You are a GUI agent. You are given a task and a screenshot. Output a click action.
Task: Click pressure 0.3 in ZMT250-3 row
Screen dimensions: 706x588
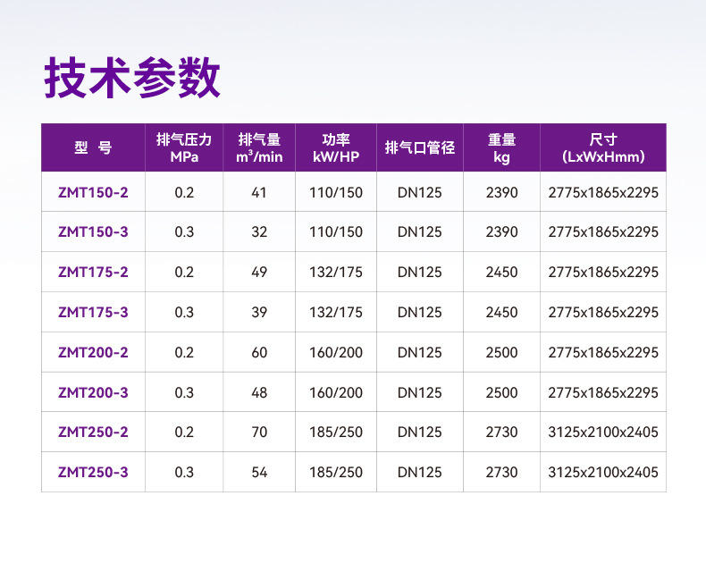184,472
